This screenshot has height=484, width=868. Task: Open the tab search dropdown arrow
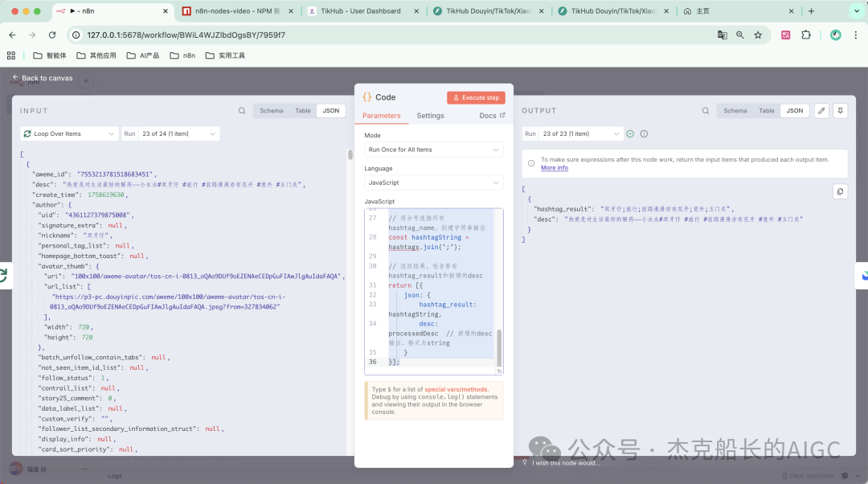coord(857,11)
